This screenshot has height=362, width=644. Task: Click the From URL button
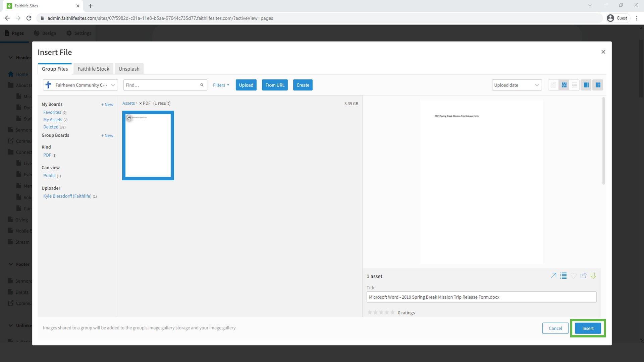click(275, 85)
